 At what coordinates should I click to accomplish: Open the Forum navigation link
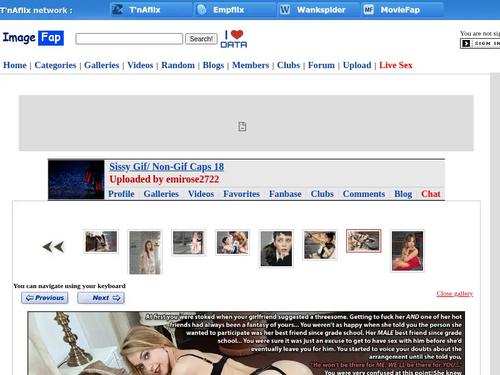tap(321, 65)
